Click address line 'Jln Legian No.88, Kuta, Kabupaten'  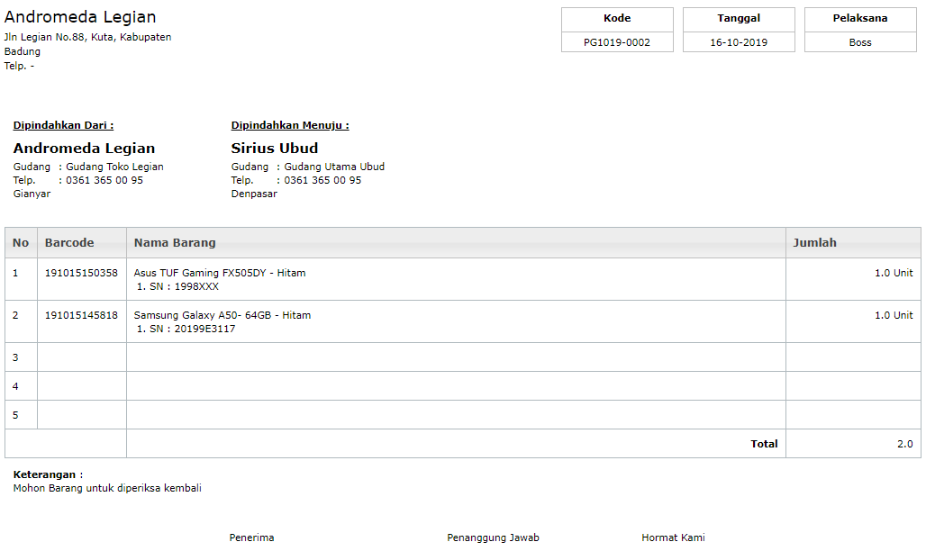coord(88,37)
